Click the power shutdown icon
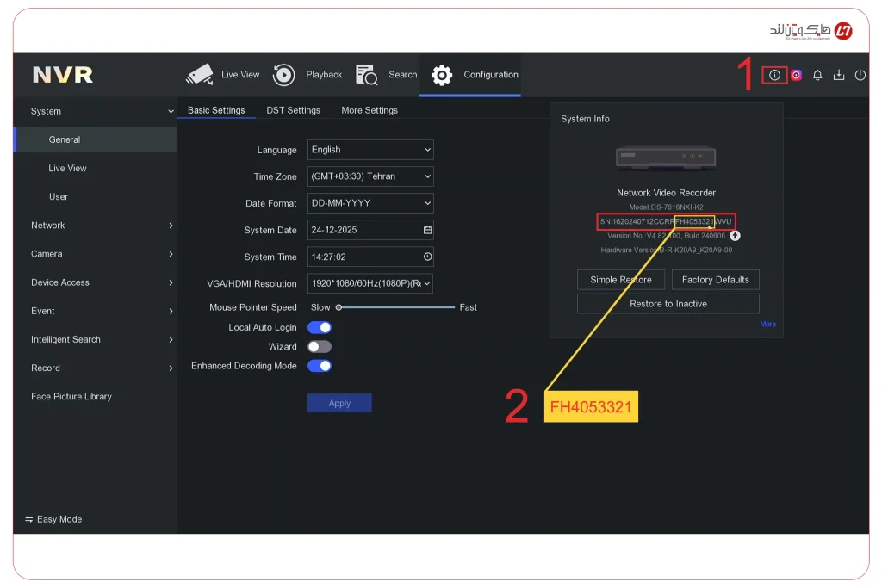This screenshot has width=882, height=588. pyautogui.click(x=860, y=75)
